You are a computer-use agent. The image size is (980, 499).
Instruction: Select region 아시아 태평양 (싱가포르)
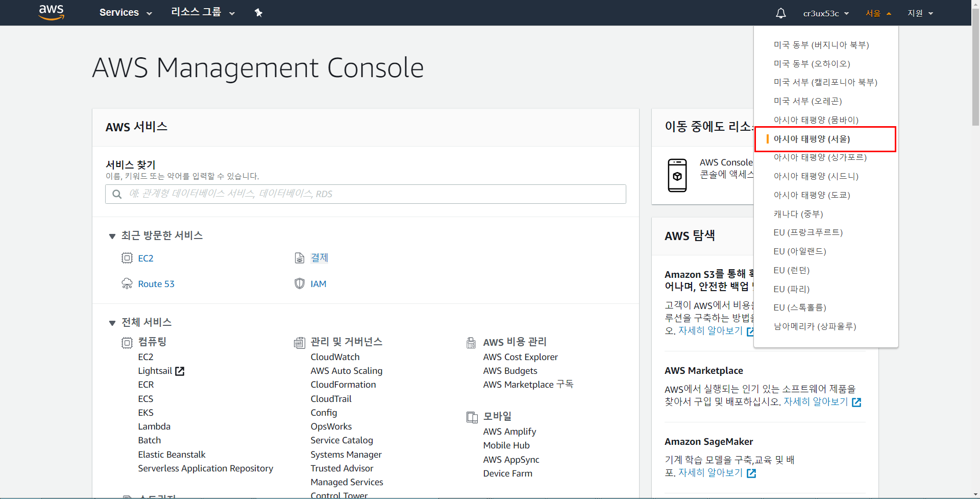[820, 157]
